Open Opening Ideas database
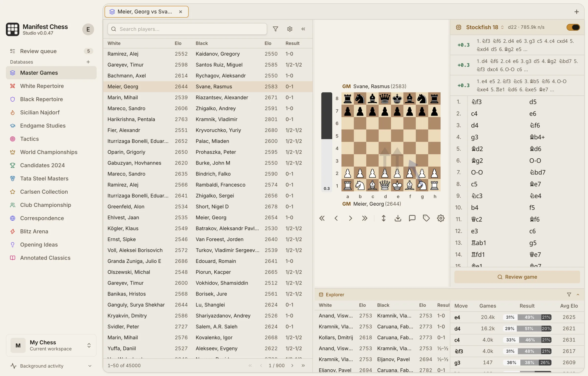Image resolution: width=588 pixels, height=376 pixels. point(51,245)
